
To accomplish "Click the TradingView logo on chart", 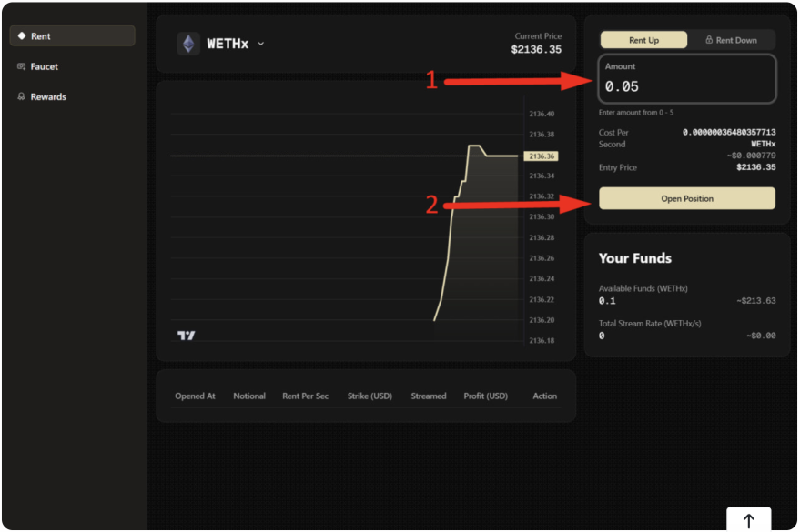I will tap(186, 336).
